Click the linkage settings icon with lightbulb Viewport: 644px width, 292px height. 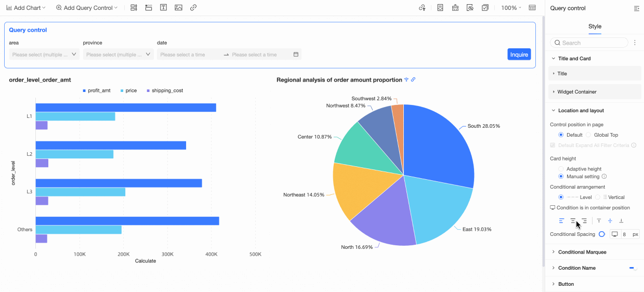click(x=422, y=8)
